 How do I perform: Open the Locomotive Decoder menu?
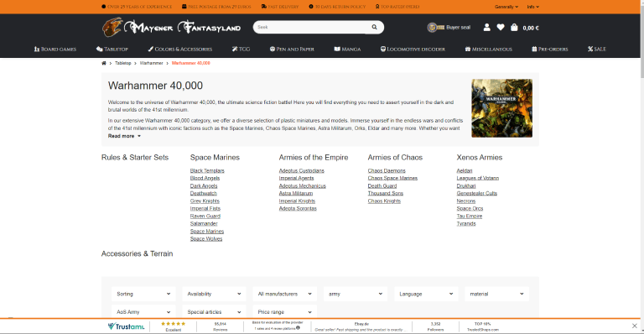pyautogui.click(x=413, y=49)
